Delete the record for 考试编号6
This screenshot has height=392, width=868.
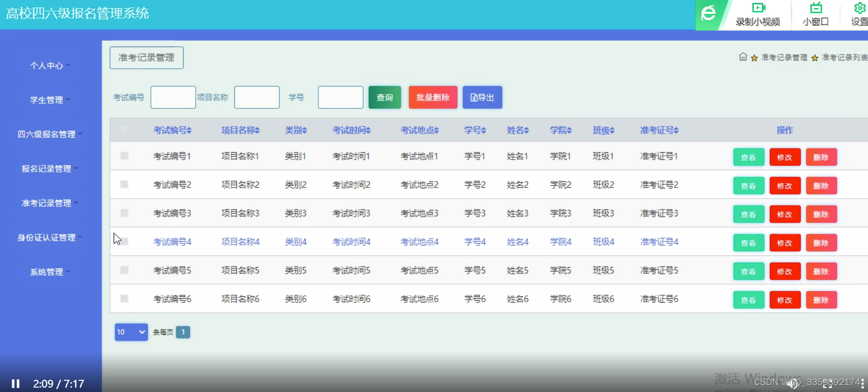click(821, 300)
